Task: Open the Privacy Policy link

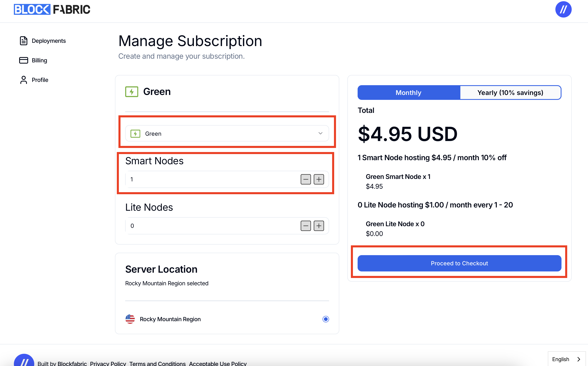Action: [108, 364]
